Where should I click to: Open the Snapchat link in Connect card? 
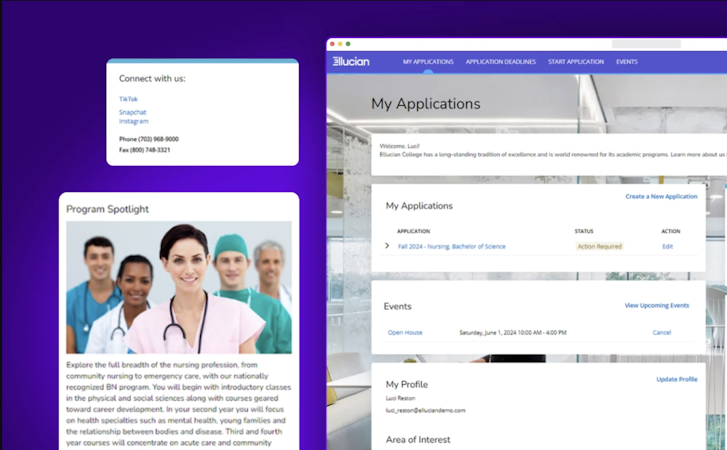[x=133, y=112]
